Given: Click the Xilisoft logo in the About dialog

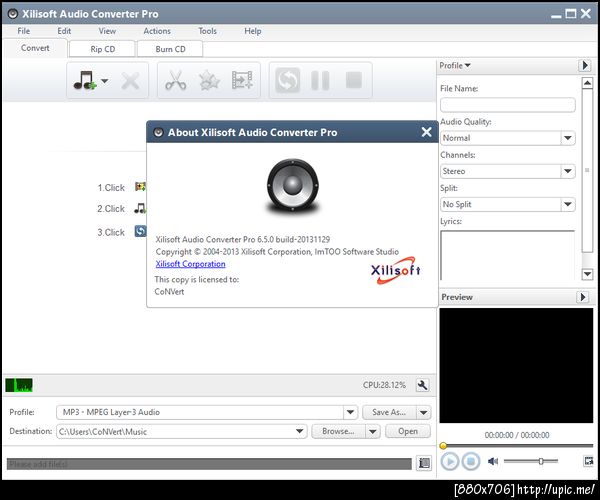Looking at the screenshot, I should point(396,270).
